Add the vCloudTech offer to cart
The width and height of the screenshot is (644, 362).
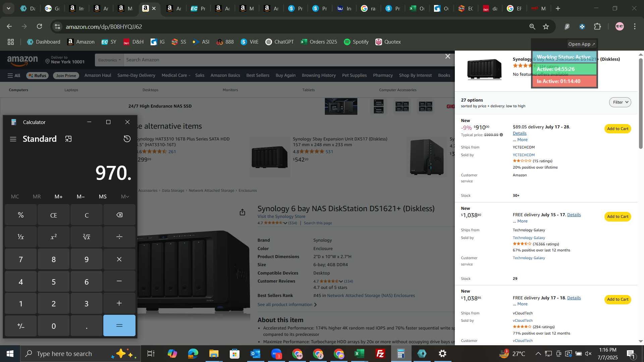(x=618, y=299)
